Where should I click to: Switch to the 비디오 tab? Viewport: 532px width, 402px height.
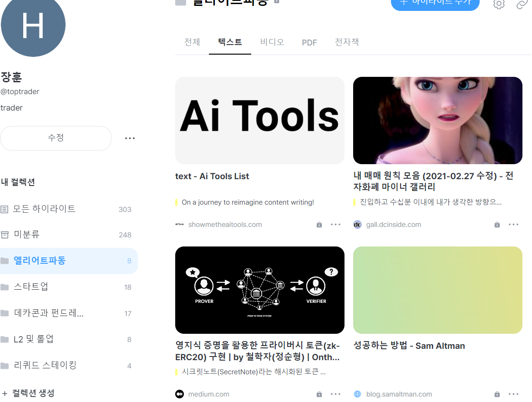tap(272, 42)
